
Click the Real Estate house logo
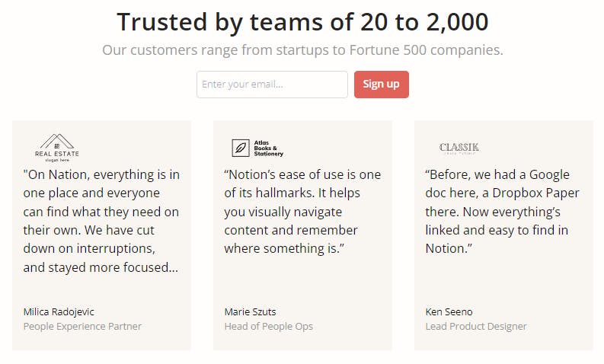tap(57, 148)
